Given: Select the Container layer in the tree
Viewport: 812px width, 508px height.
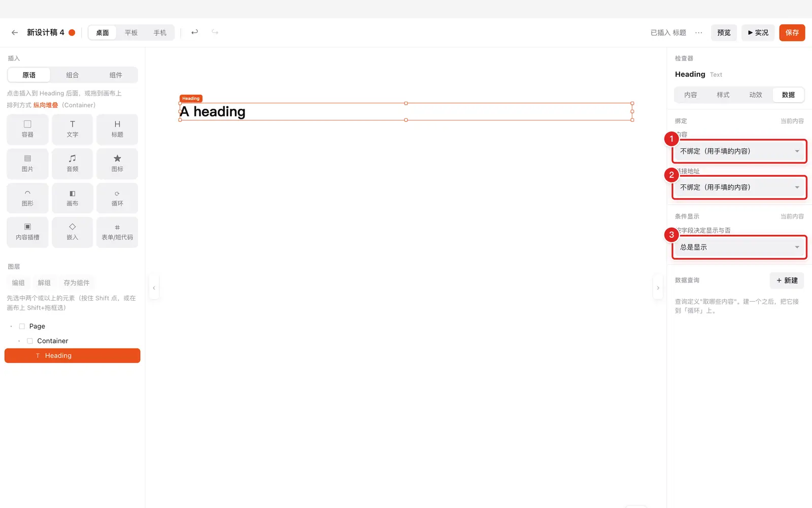Looking at the screenshot, I should click(73, 341).
